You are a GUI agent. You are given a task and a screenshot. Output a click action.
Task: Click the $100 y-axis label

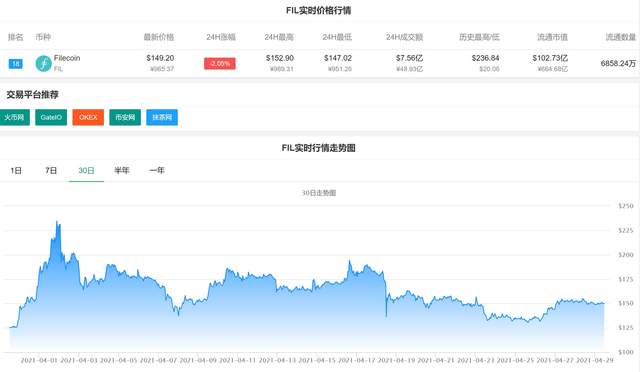point(626,352)
